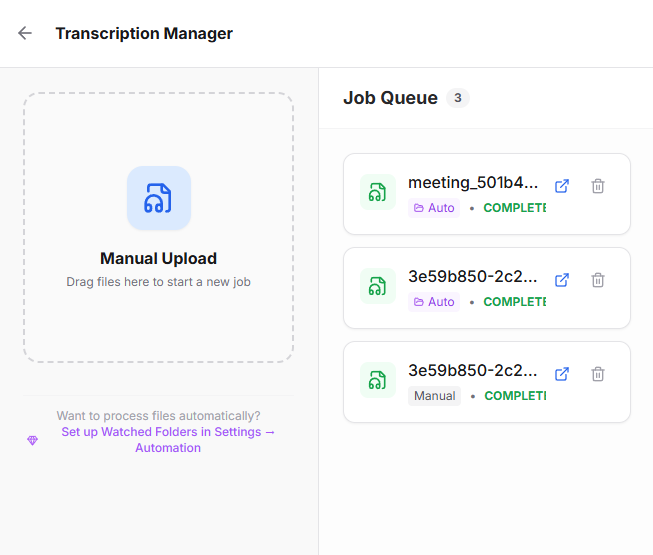Screen dimensions: 653x555
Task: Go back using the left arrow
Action: click(25, 33)
